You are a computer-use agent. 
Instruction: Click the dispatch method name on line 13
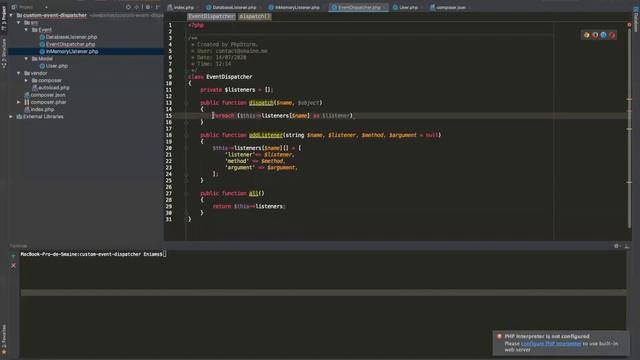coord(261,103)
